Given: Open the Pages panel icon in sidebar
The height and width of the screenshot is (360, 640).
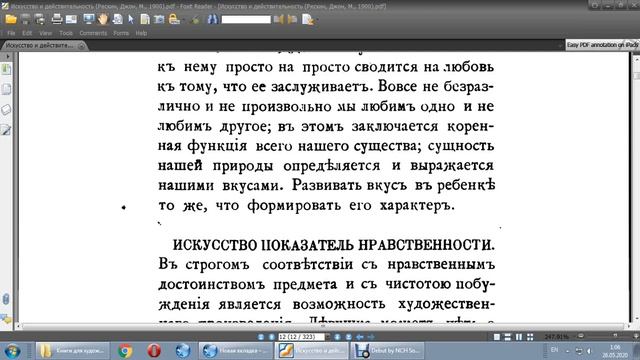Looking at the screenshot, I should [6, 89].
